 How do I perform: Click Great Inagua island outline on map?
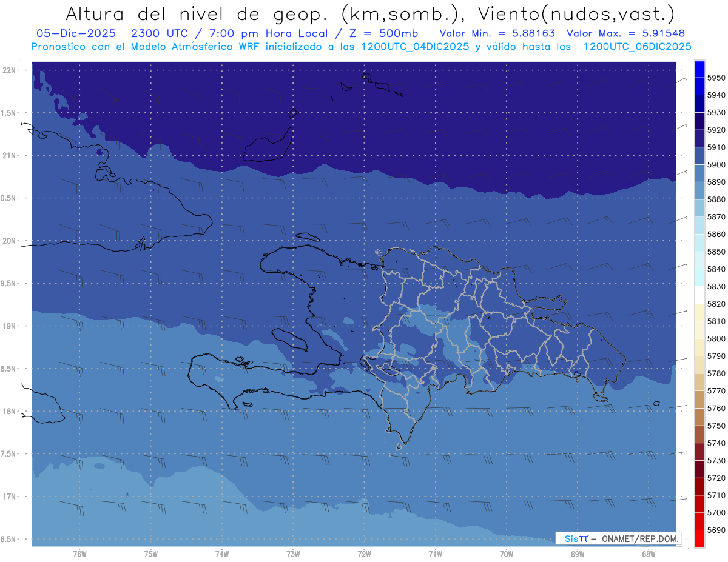pos(269,144)
